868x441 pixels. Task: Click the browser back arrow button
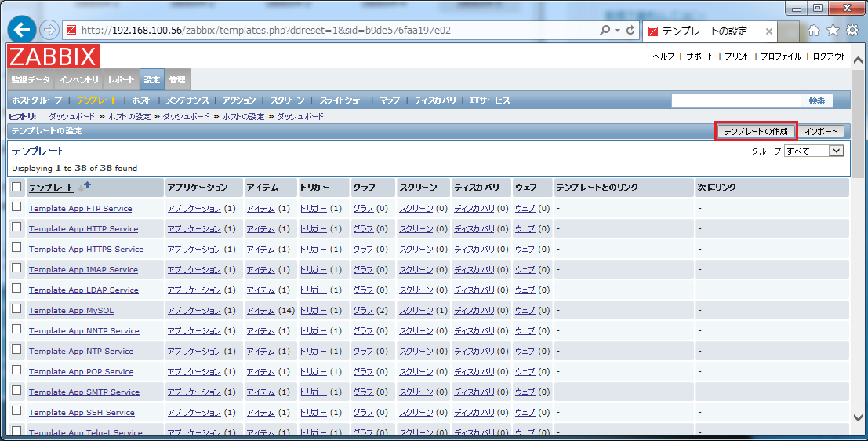click(22, 31)
